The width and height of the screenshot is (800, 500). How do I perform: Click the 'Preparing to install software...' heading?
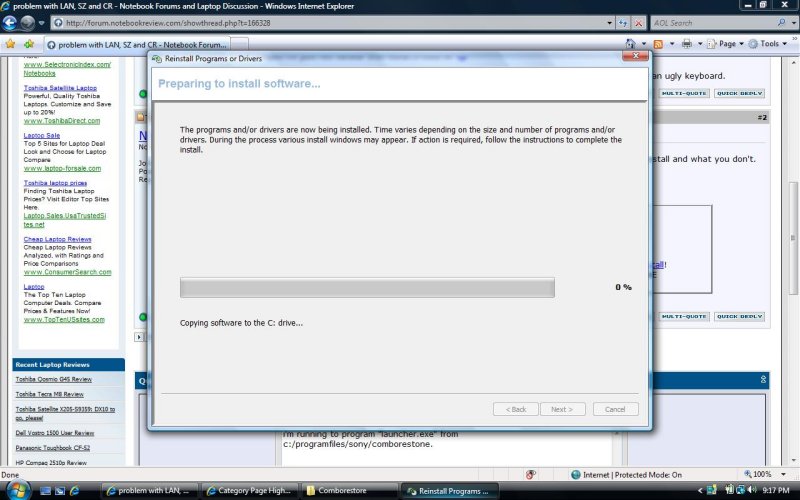click(239, 84)
